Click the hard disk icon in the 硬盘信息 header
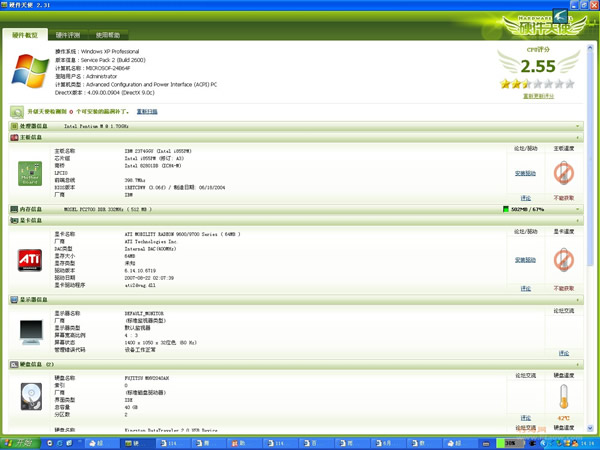Viewport: 600px width, 450px height. 14,364
